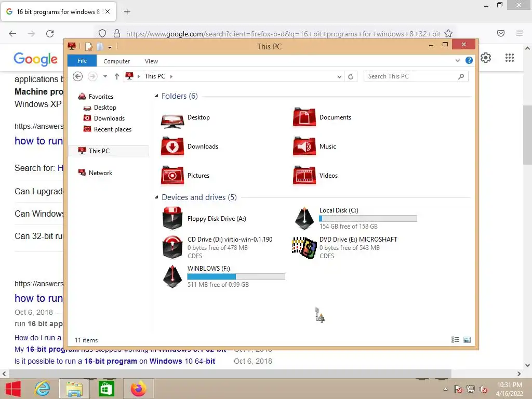Show hidden tray icons arrow
Screen dimensions: 532x399
(445, 390)
